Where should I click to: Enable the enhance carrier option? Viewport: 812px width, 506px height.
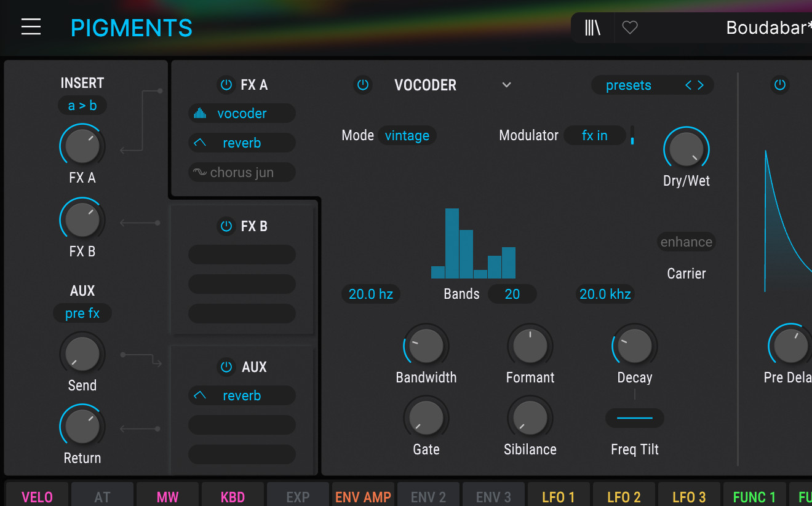click(x=687, y=242)
